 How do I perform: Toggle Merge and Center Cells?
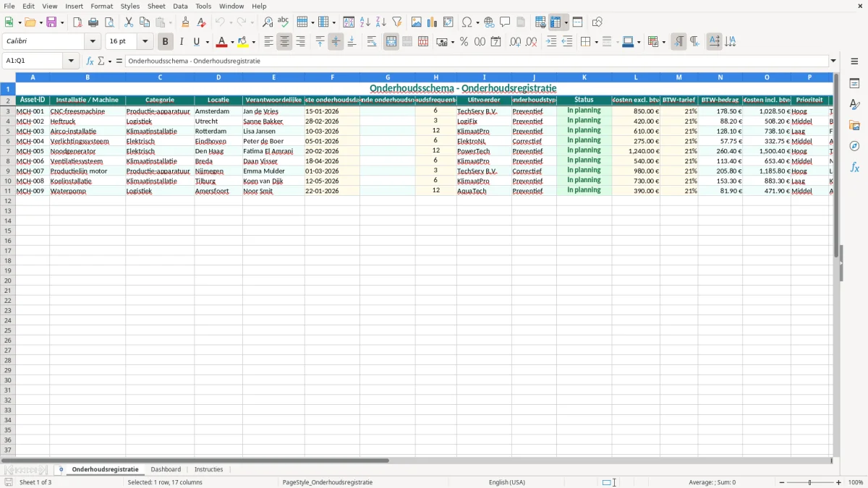[x=391, y=42]
